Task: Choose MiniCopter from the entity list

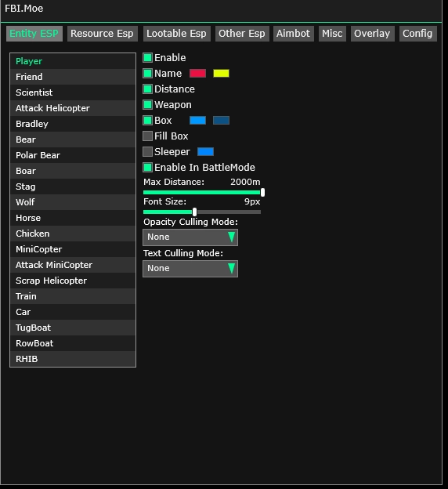Action: [x=73, y=249]
